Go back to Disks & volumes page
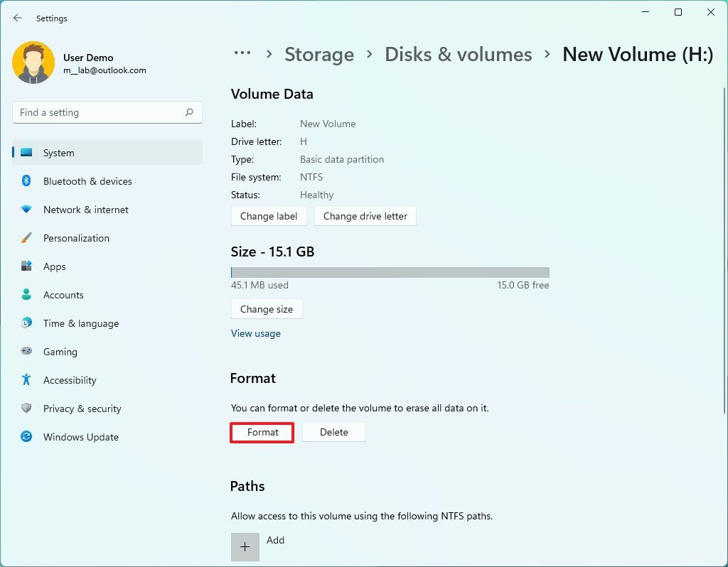The width and height of the screenshot is (728, 567). [458, 54]
